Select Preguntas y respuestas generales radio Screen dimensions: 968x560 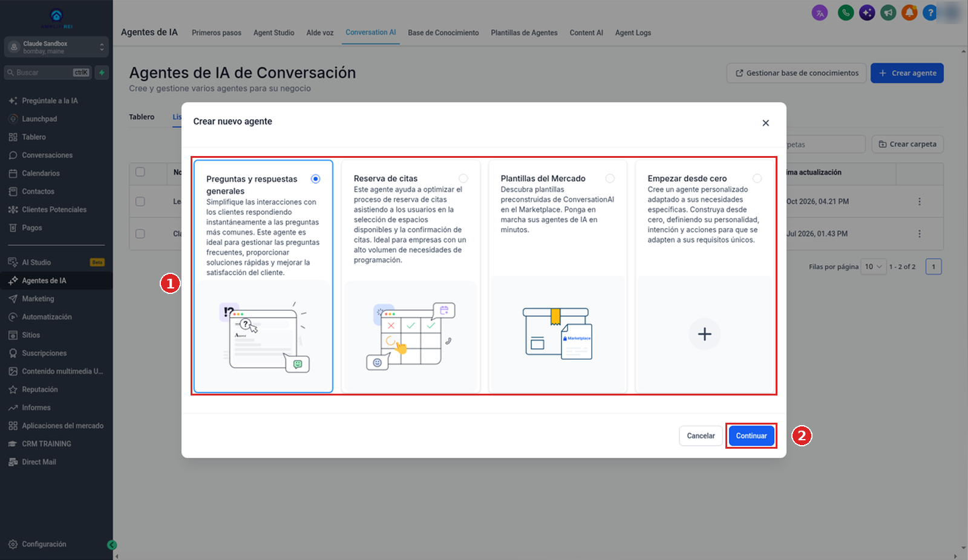click(315, 179)
